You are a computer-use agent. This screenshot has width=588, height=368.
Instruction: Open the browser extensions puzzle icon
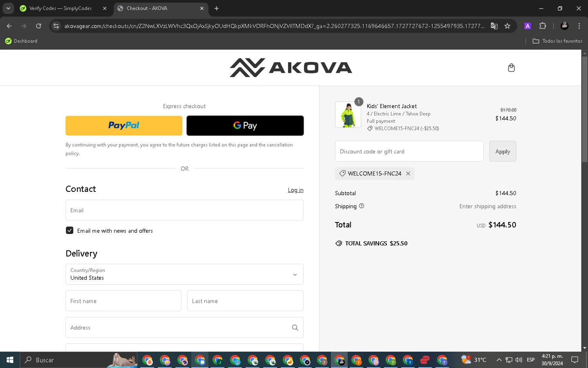(543, 26)
